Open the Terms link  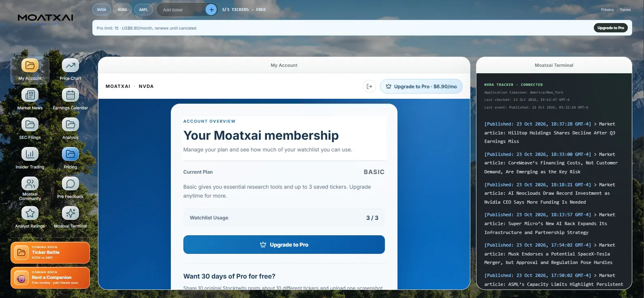625,10
